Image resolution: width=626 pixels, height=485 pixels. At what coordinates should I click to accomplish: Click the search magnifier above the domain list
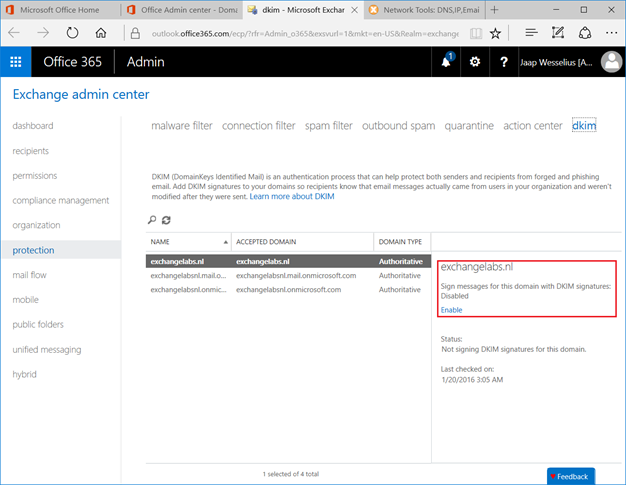click(x=152, y=220)
